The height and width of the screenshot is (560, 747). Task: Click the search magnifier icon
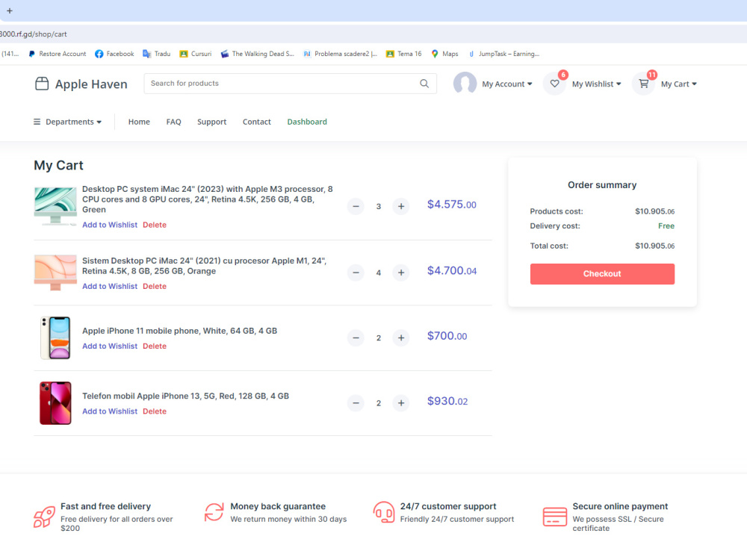click(424, 83)
